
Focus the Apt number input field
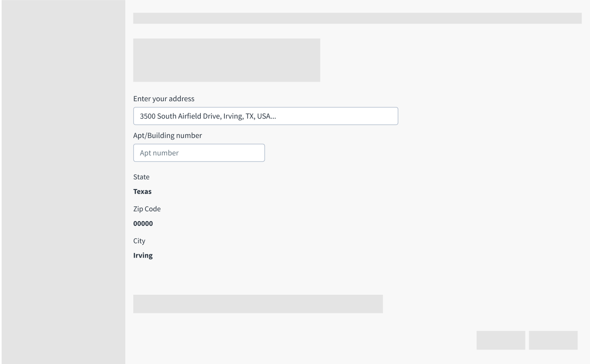tap(199, 153)
